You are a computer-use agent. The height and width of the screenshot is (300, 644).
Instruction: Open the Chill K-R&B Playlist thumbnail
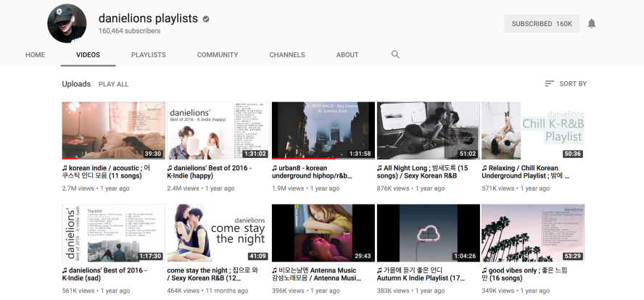coord(533,130)
